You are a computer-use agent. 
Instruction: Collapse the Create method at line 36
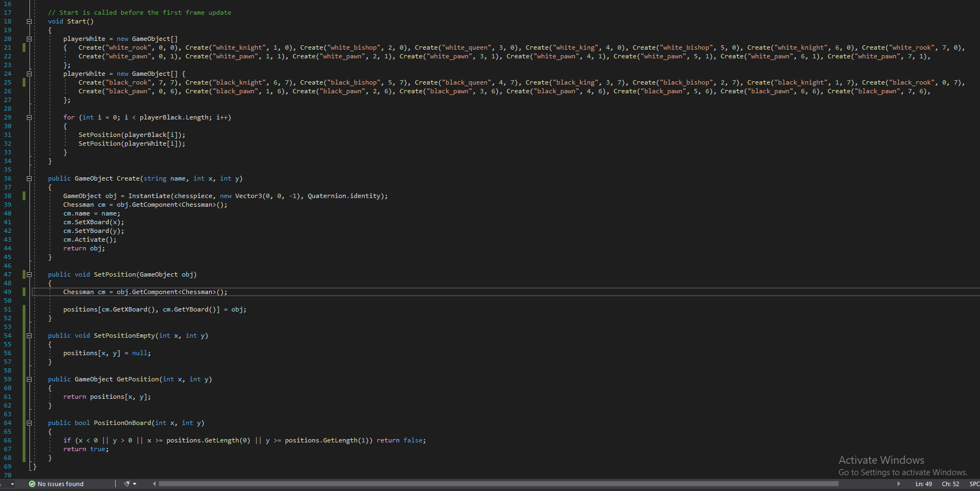pyautogui.click(x=29, y=178)
